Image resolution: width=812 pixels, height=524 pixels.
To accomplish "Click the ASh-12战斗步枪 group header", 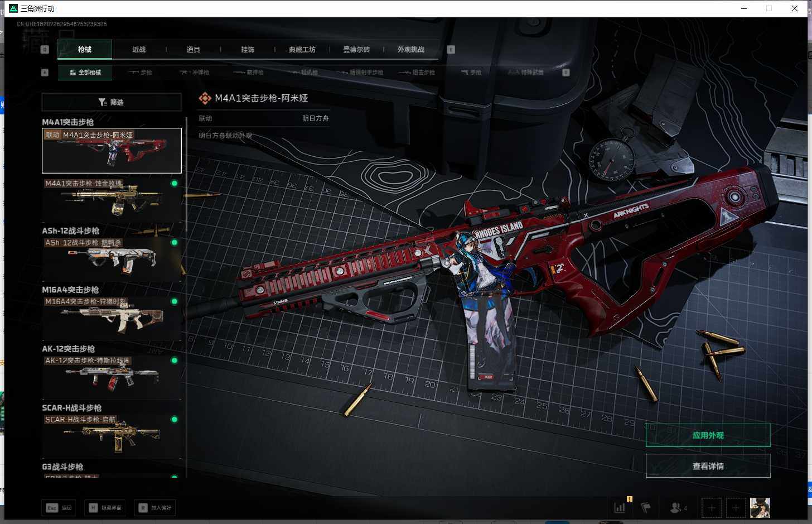I will point(71,230).
